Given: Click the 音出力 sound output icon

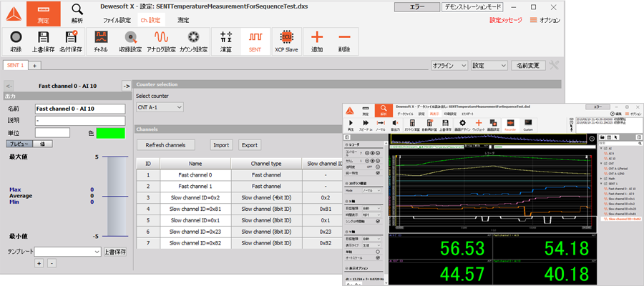Looking at the screenshot, I should (x=396, y=124).
